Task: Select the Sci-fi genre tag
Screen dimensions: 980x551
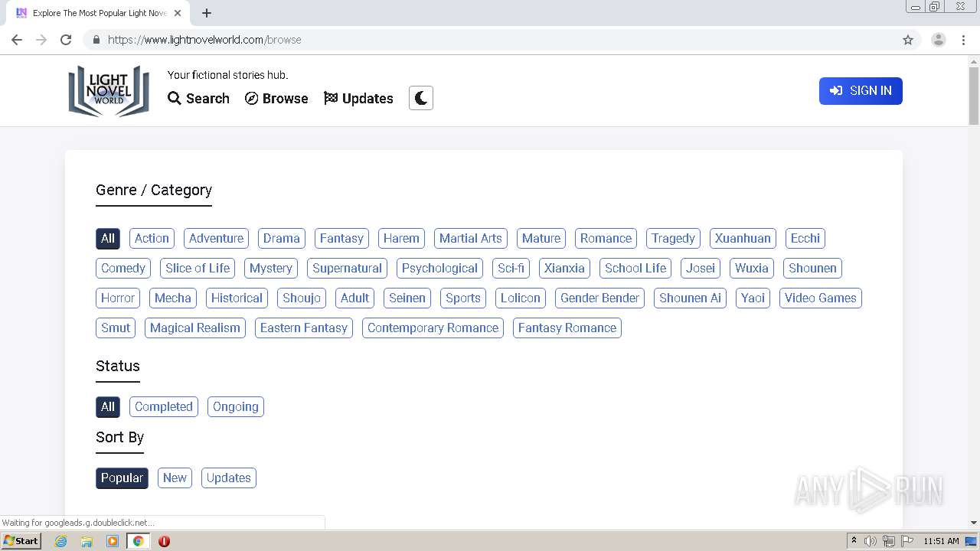Action: point(511,268)
